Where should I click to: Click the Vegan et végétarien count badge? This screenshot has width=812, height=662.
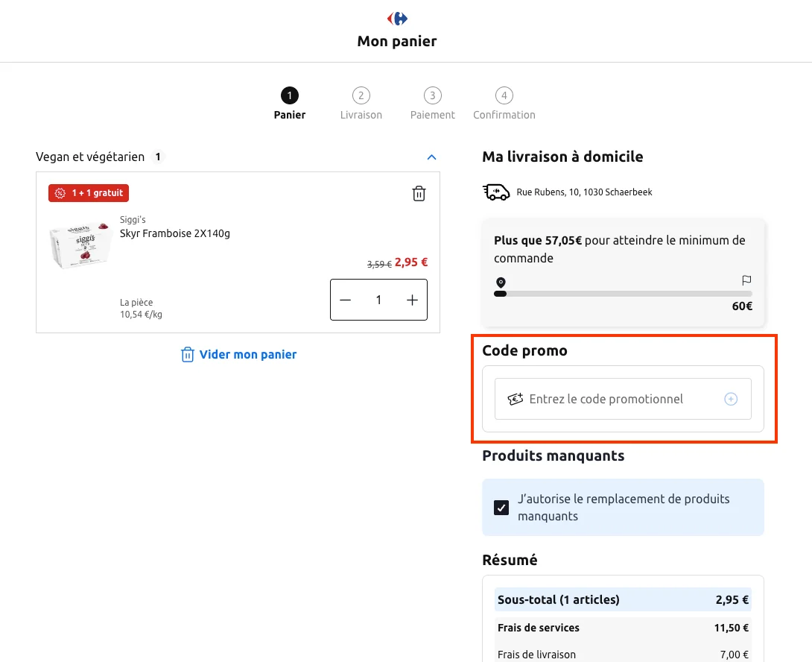click(x=158, y=157)
